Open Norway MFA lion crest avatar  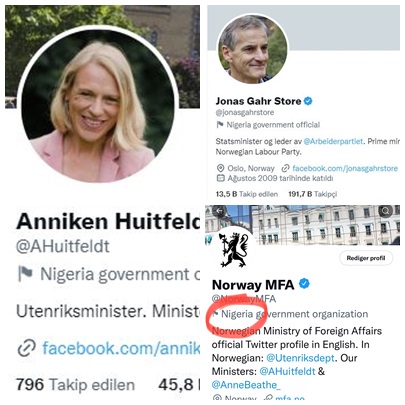point(234,250)
